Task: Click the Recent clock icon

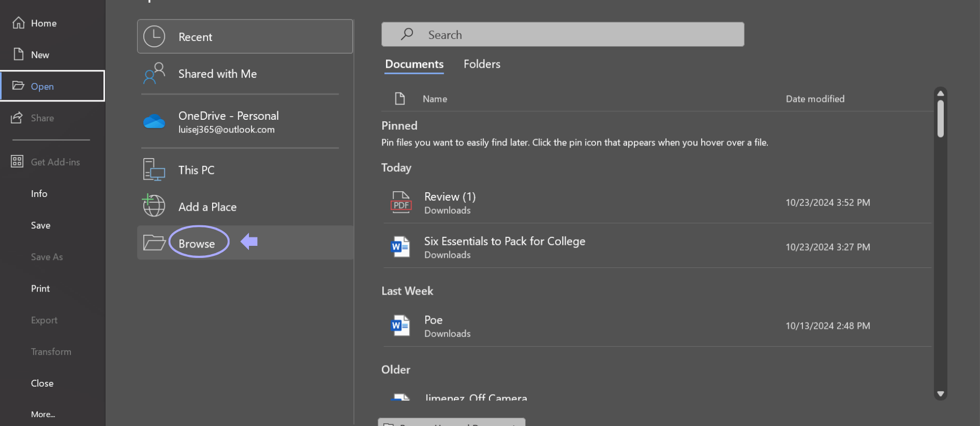Action: [154, 37]
